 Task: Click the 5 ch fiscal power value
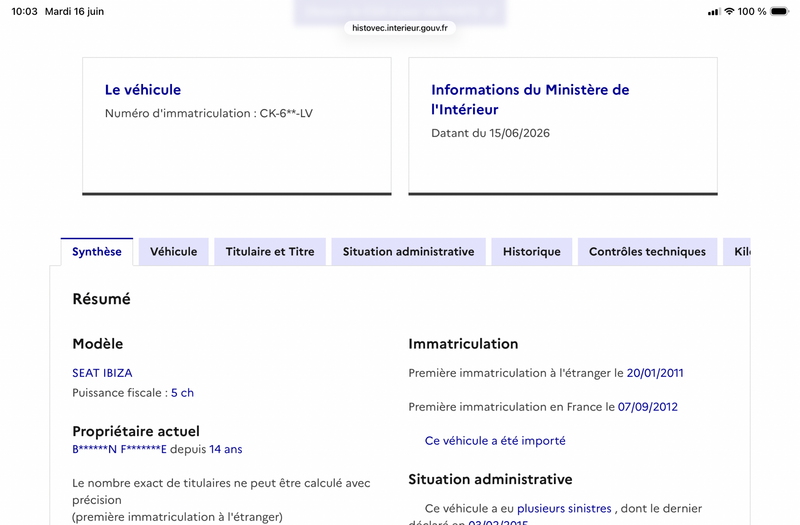(182, 393)
